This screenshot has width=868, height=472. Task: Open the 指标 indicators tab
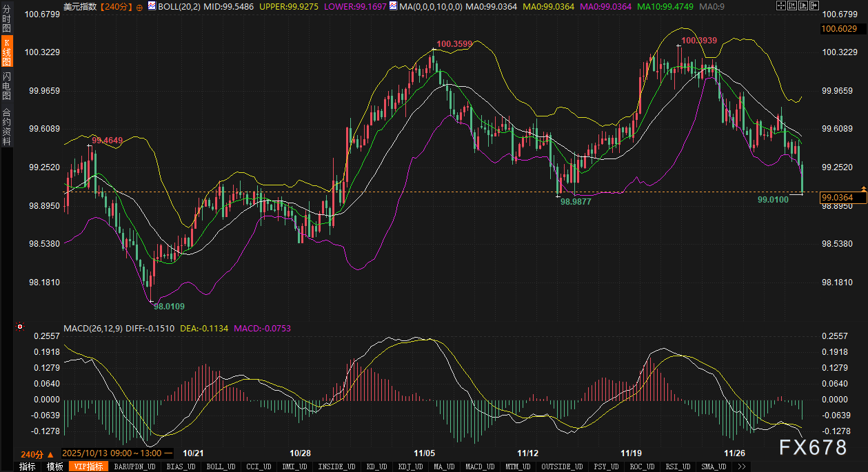(27, 466)
